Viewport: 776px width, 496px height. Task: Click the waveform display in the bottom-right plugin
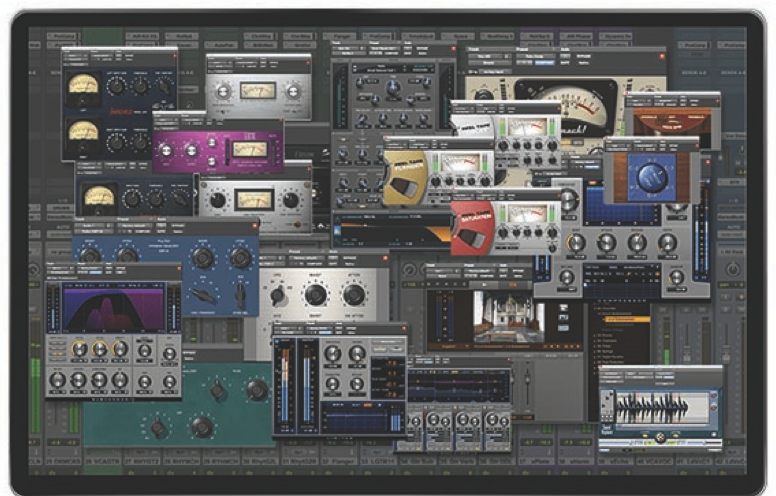(x=661, y=407)
